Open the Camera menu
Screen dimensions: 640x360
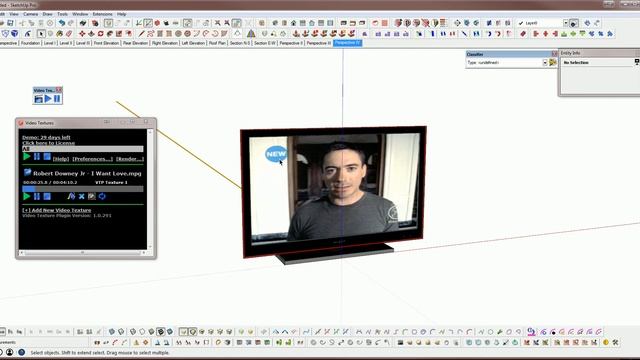31,14
